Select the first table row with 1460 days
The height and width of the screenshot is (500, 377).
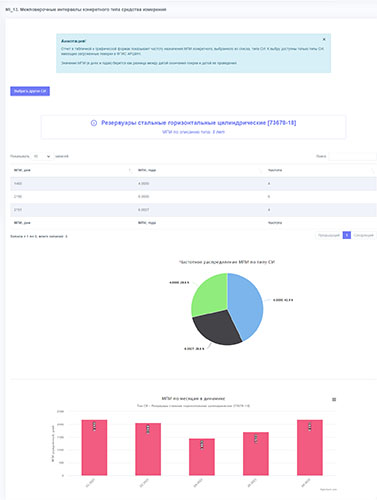(x=193, y=183)
